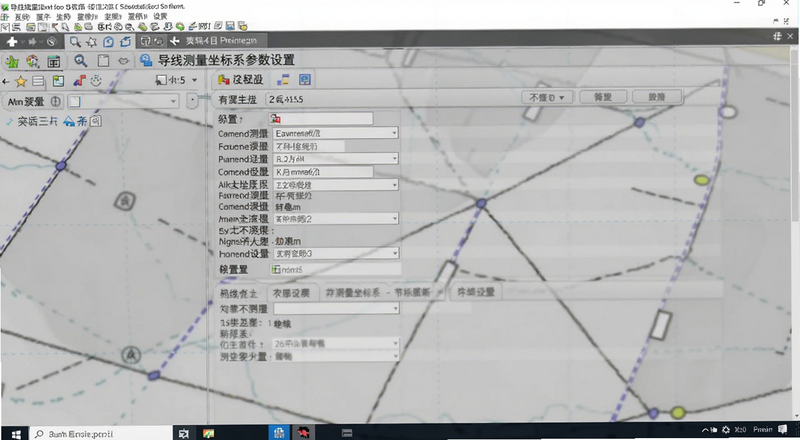Click the yellow star favorites icon
This screenshot has width=800, height=440.
pyautogui.click(x=21, y=81)
